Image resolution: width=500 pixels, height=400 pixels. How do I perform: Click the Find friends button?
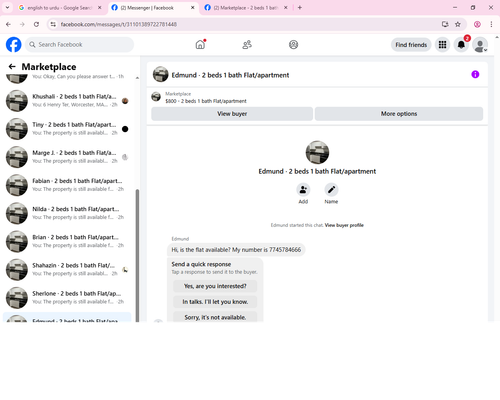click(x=411, y=45)
